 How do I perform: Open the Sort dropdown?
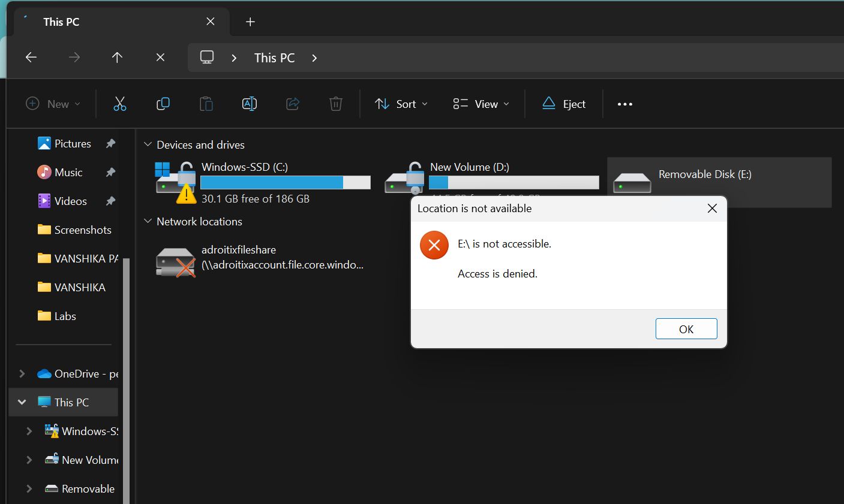[401, 104]
